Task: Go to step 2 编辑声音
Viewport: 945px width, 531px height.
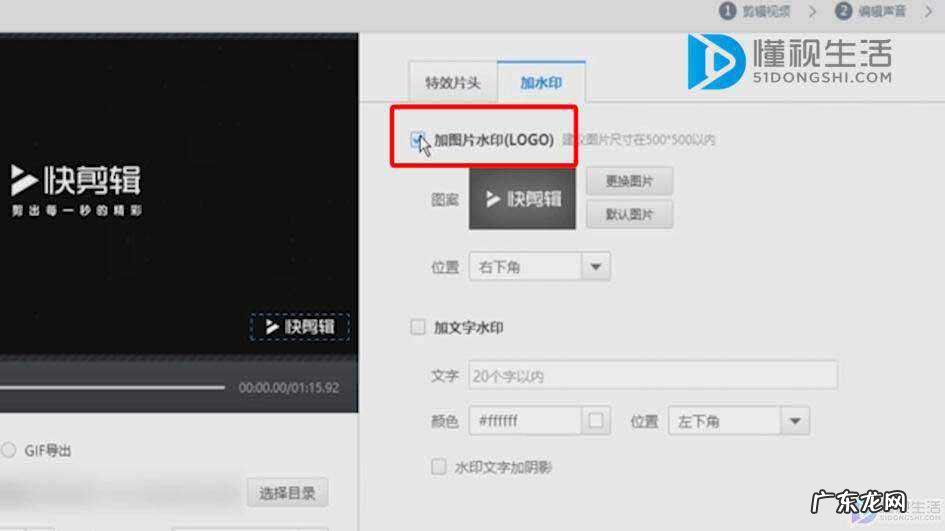Action: click(871, 11)
